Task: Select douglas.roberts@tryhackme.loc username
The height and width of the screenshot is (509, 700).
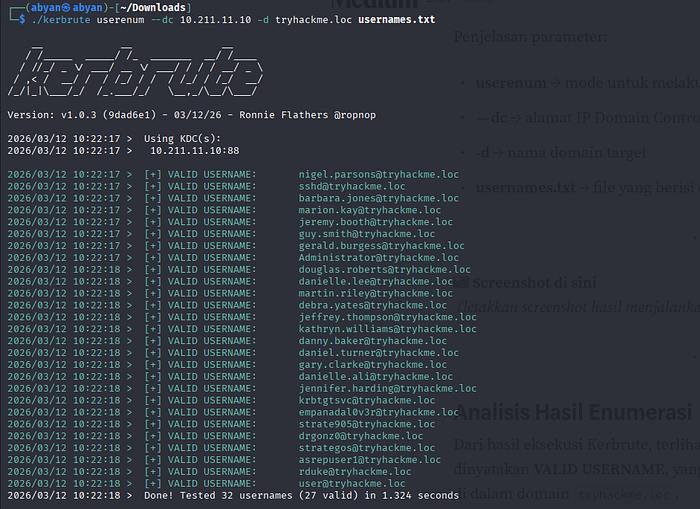Action: [384, 270]
